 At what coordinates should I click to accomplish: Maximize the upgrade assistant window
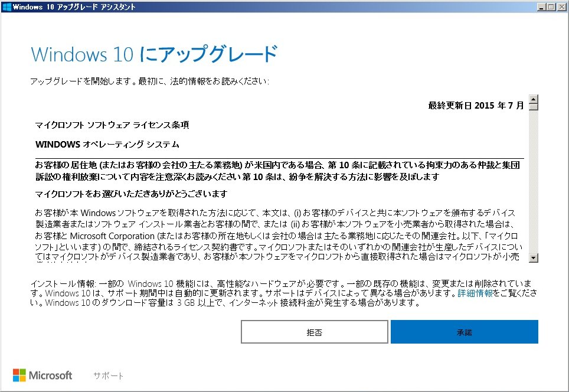(x=551, y=7)
